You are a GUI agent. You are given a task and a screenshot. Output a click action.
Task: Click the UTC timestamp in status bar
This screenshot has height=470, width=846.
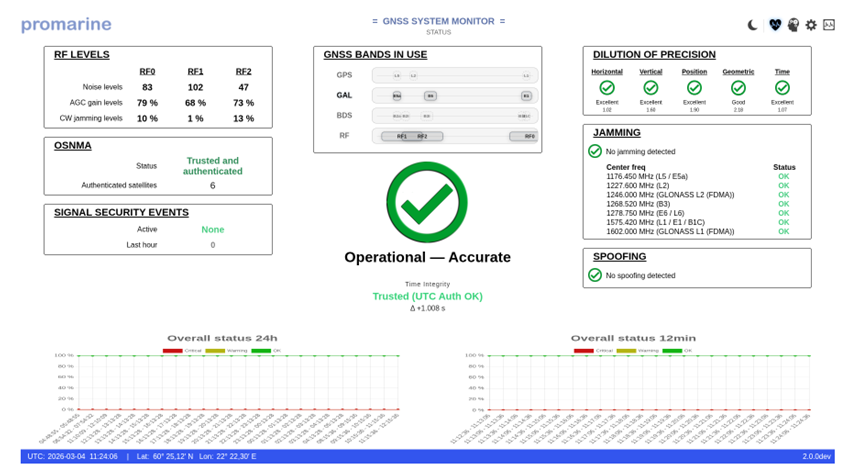[72, 457]
